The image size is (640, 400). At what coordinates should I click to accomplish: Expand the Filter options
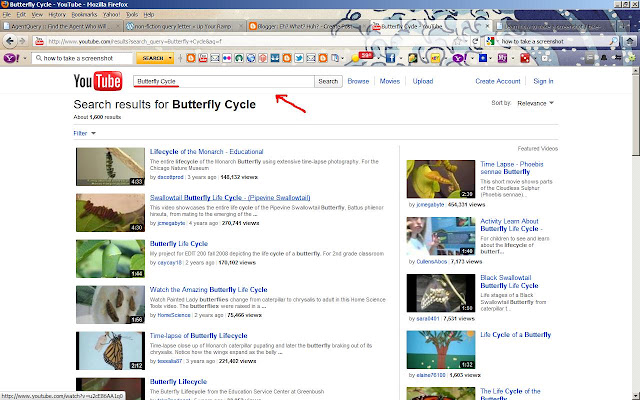[84, 133]
